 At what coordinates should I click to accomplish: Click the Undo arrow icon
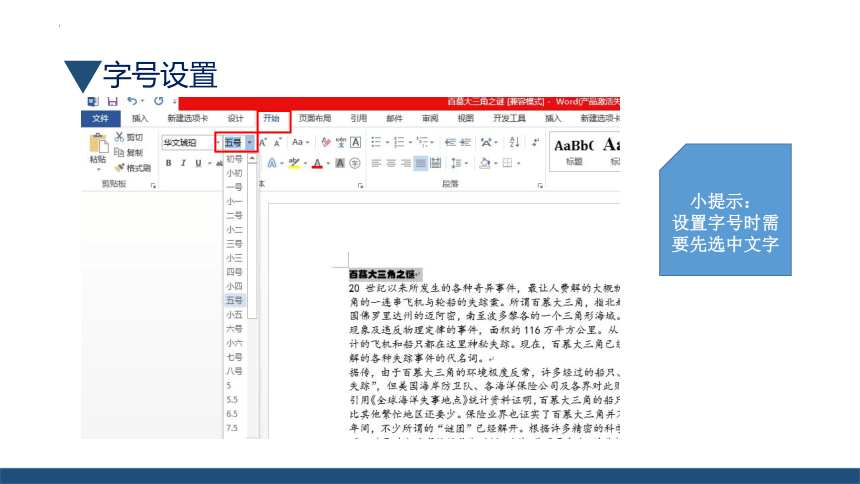click(132, 101)
